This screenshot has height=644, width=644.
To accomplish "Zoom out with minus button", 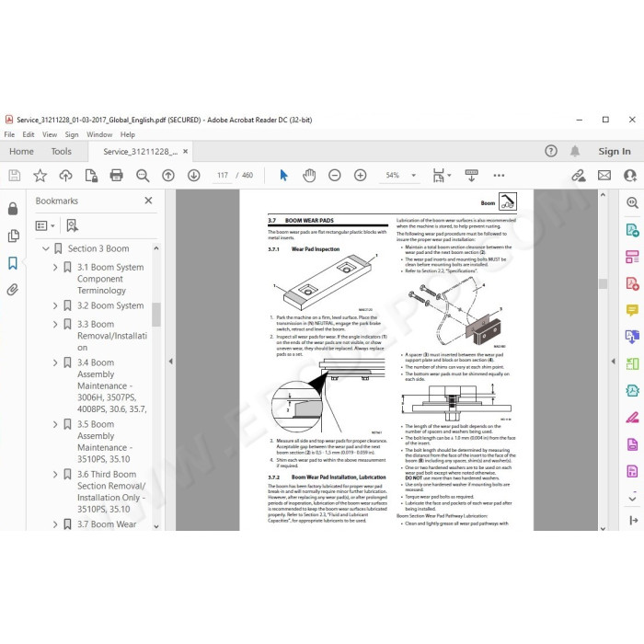I will click(334, 176).
